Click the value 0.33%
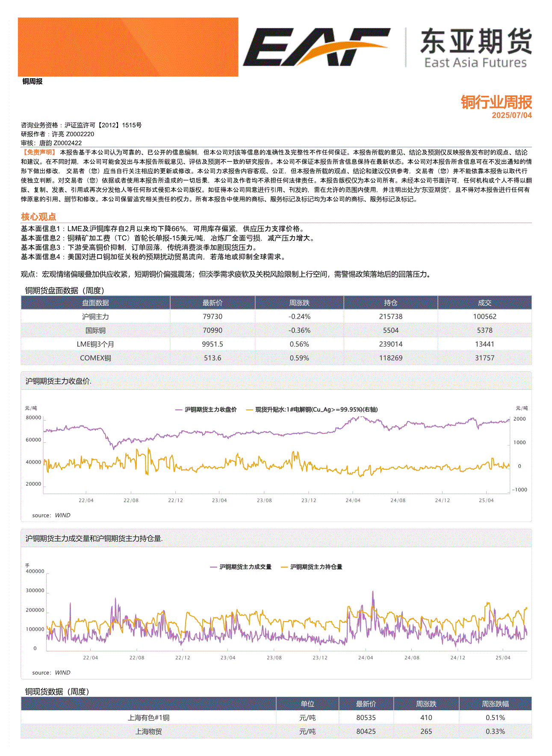This screenshot has width=552, height=756. tap(495, 731)
